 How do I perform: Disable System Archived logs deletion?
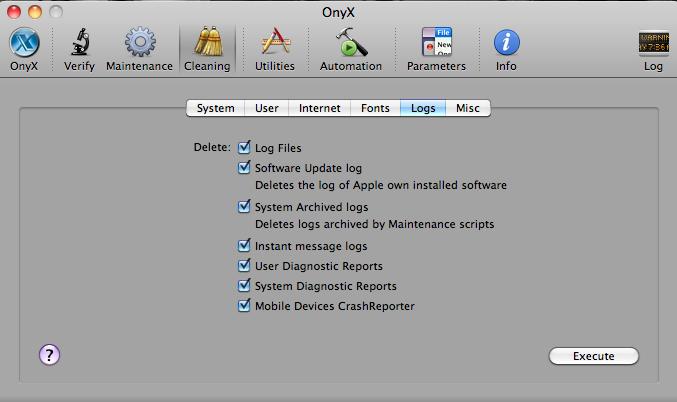244,206
